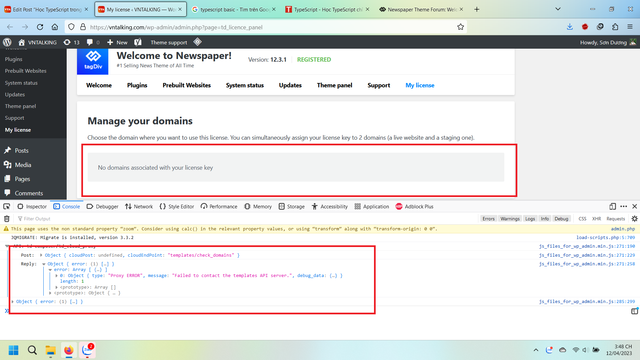640x360 pixels.
Task: Toggle the XHR console filter
Action: (596, 219)
